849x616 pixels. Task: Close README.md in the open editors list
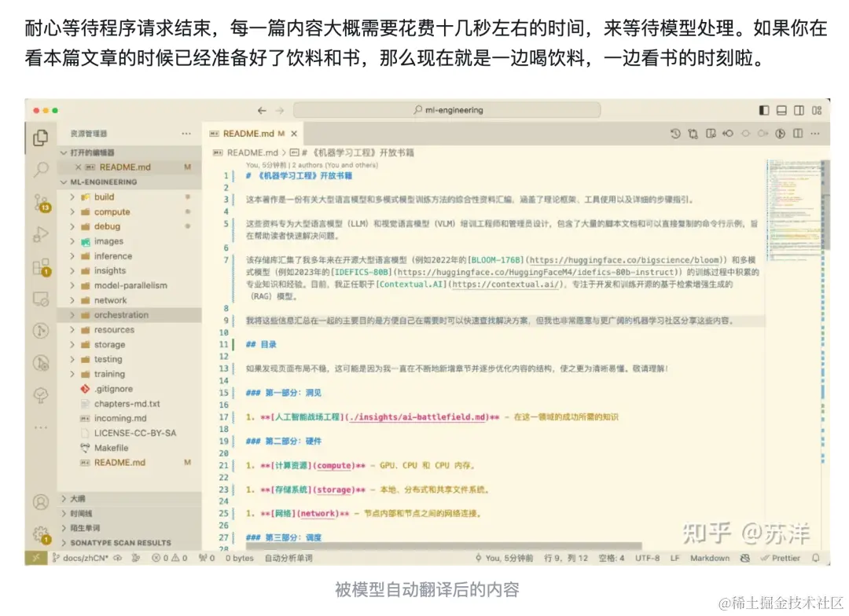point(78,167)
